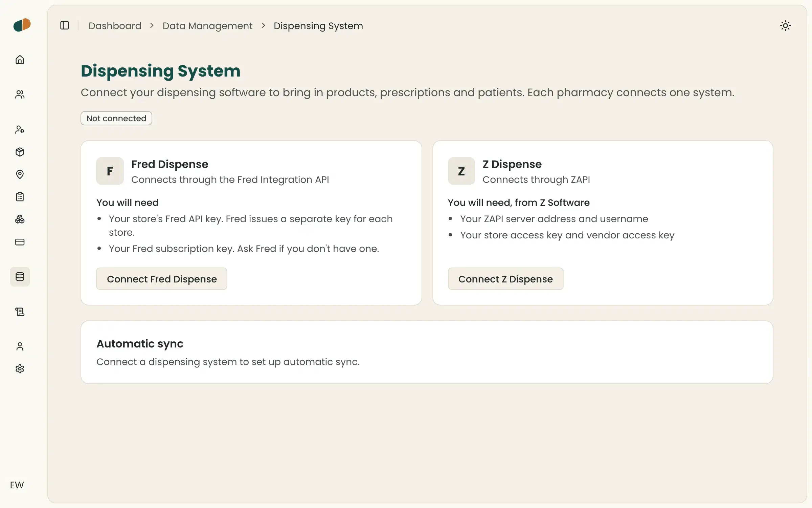
Task: Click 'Your store access key and vendor access key' bullet
Action: tap(567, 235)
